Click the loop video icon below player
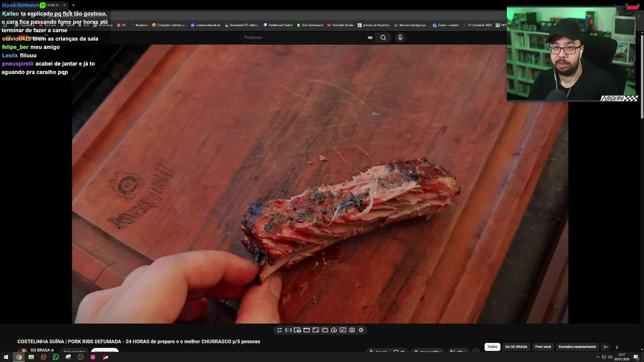The height and width of the screenshot is (362, 644). [x=279, y=330]
